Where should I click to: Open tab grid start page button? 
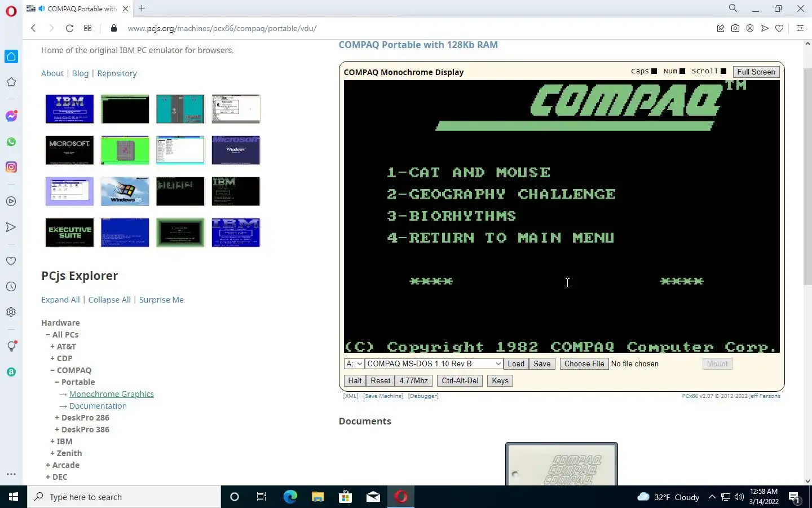click(x=87, y=28)
